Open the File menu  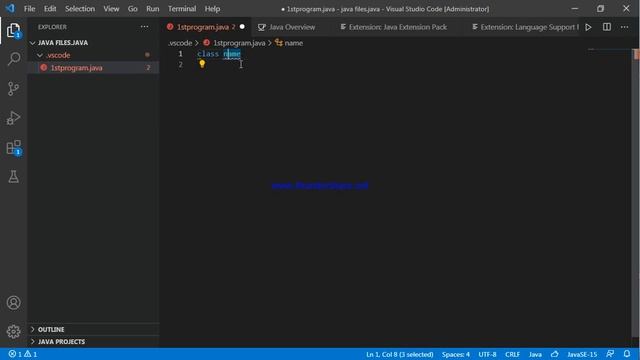tap(29, 9)
